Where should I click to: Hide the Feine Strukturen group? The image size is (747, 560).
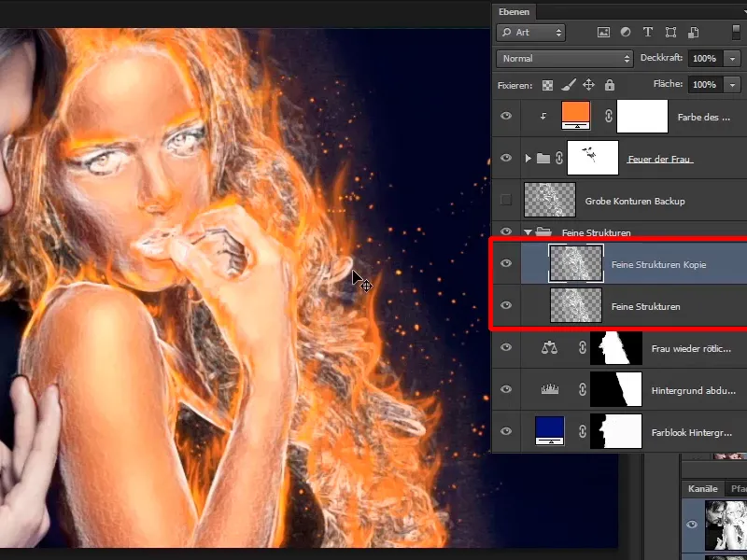point(506,231)
